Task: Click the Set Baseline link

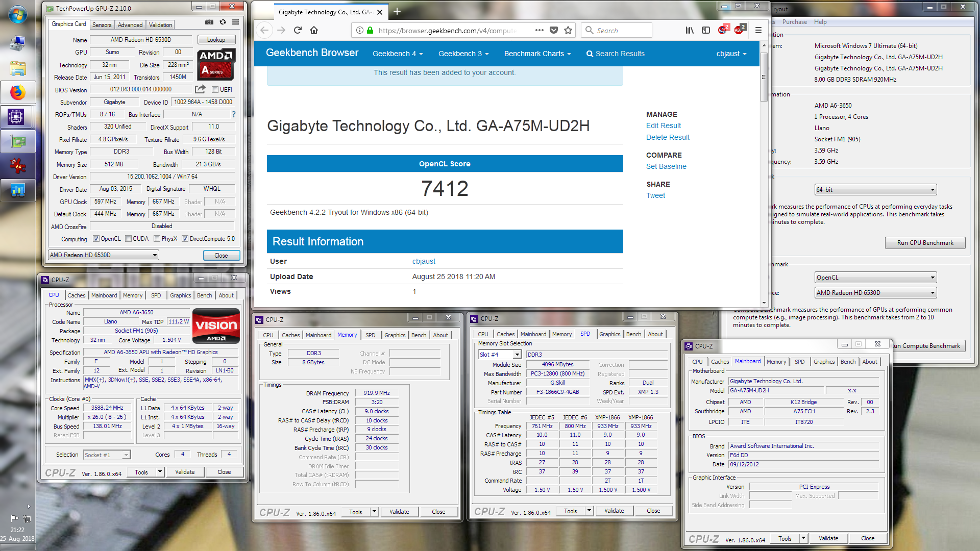Action: pos(666,166)
